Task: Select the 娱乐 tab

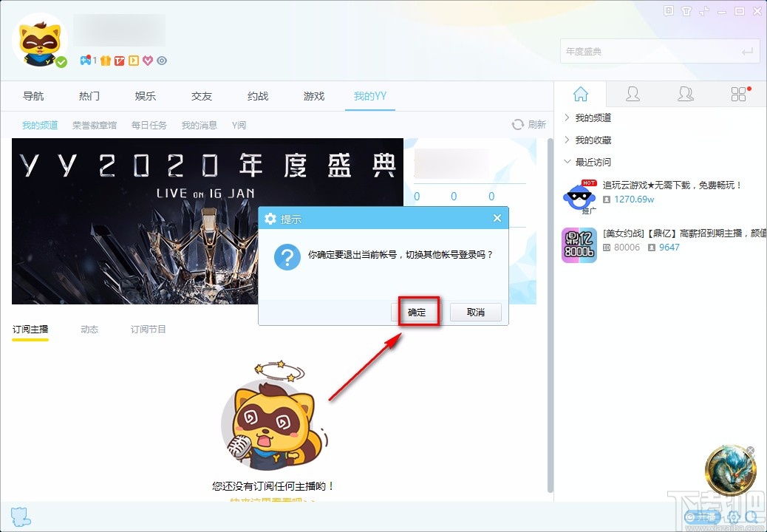Action: pyautogui.click(x=146, y=96)
